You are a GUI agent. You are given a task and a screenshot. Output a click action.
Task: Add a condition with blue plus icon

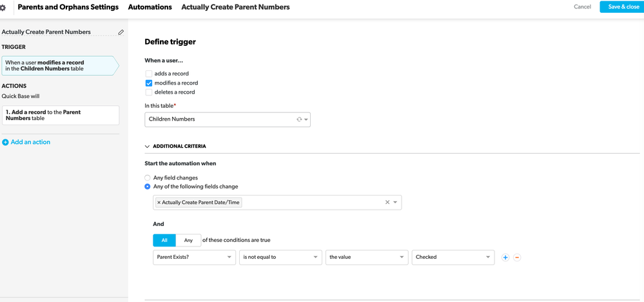505,257
